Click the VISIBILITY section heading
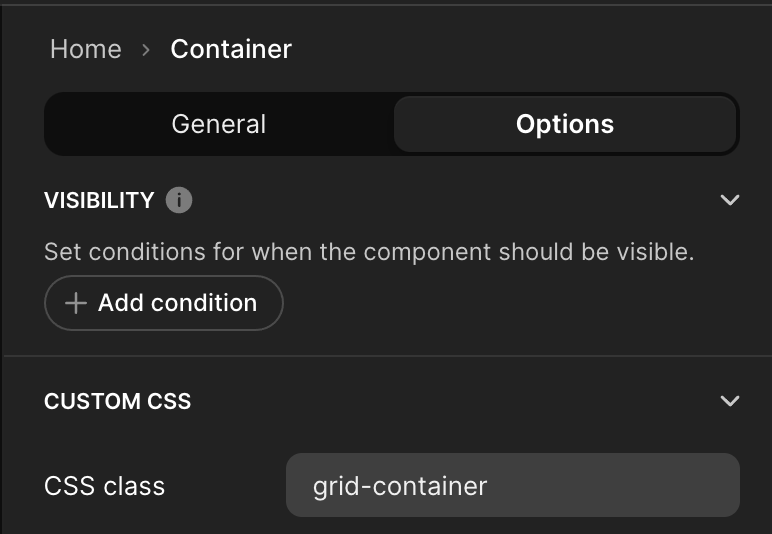 point(99,200)
